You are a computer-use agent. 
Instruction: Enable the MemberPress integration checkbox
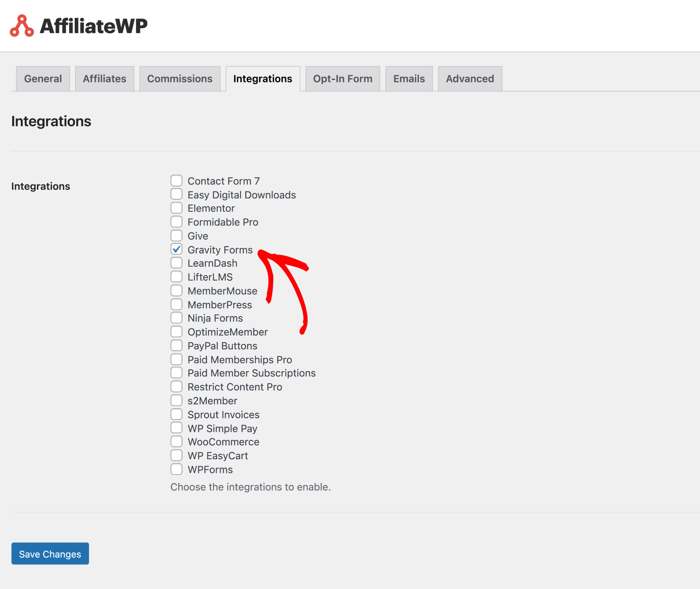point(176,304)
